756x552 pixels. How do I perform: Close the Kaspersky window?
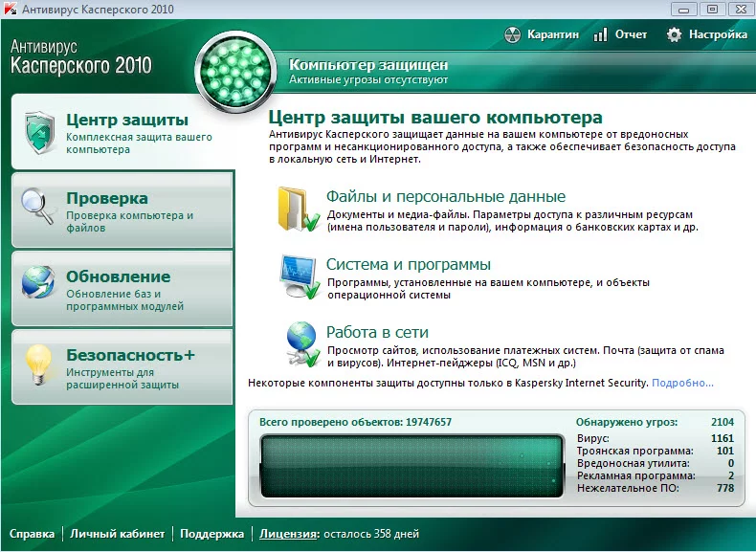coord(741,9)
